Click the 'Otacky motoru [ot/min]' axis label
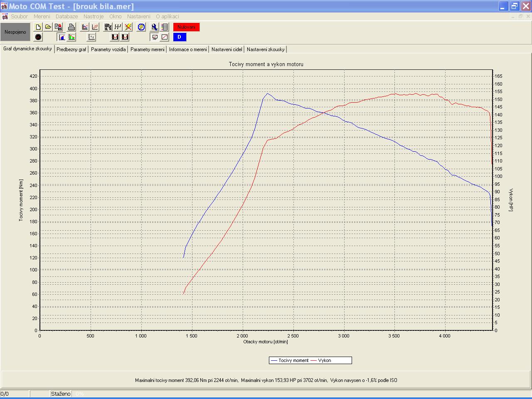This screenshot has width=532, height=399. (x=266, y=342)
